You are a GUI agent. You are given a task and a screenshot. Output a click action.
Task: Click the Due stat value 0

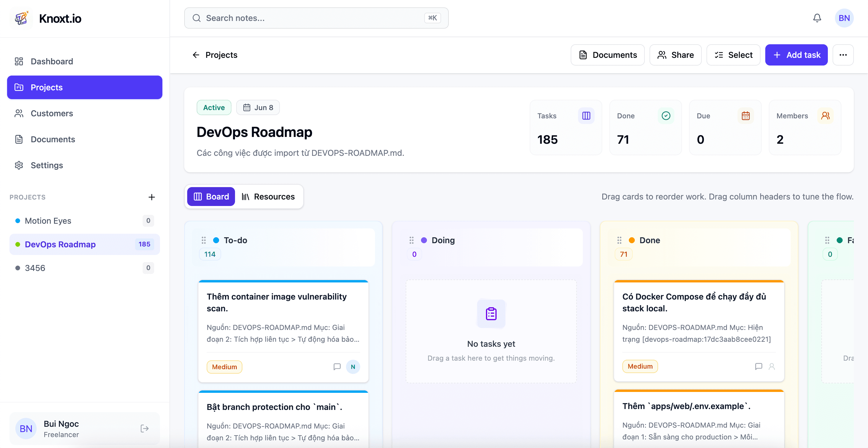[x=700, y=140]
